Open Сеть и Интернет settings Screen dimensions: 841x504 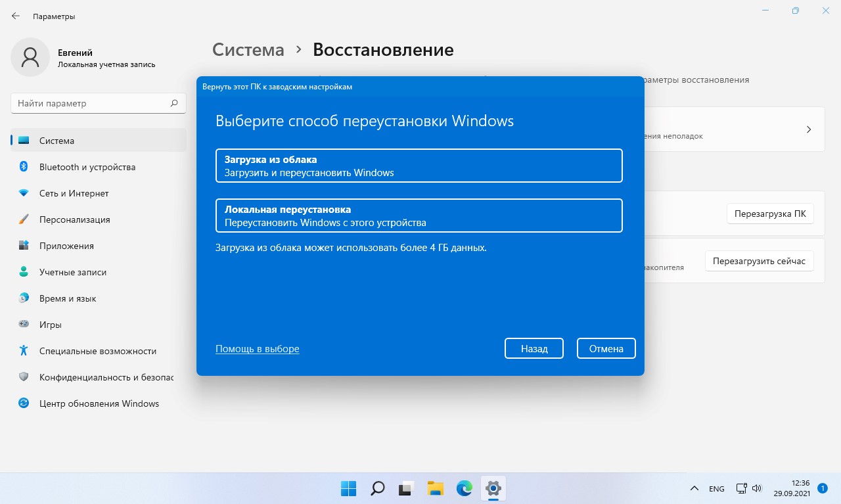pyautogui.click(x=99, y=193)
